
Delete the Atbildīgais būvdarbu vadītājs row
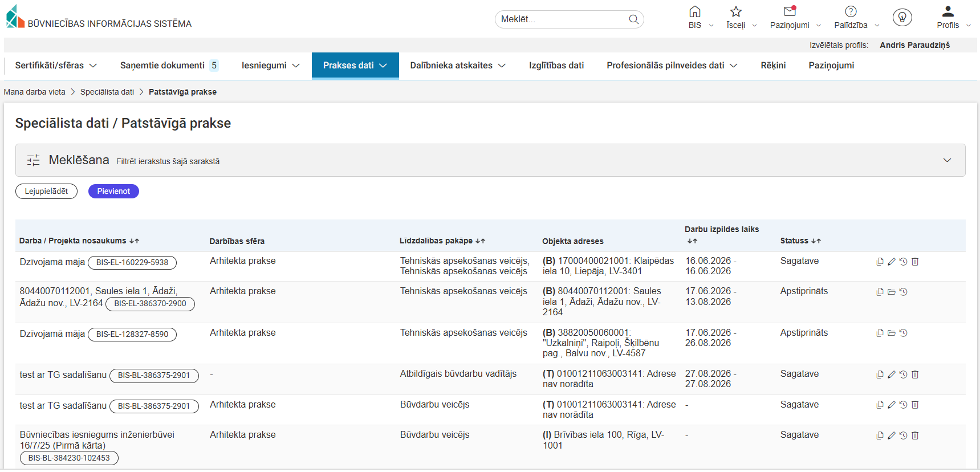[915, 375]
